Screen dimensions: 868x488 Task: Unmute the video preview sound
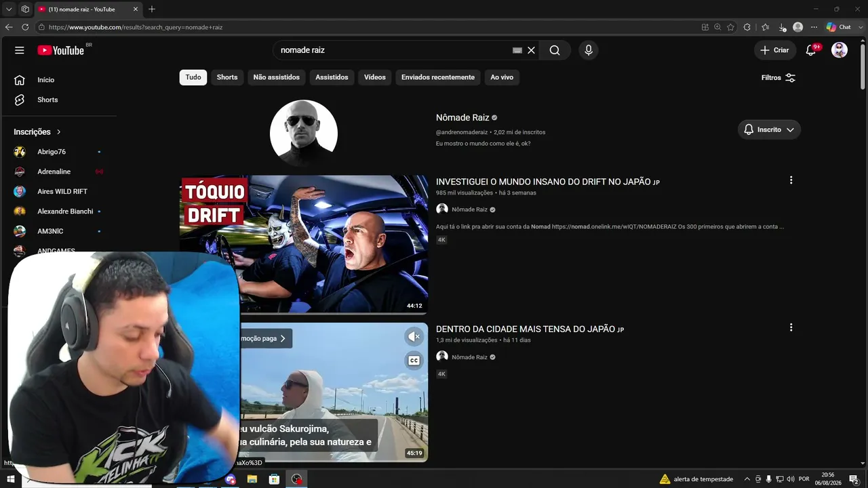(x=414, y=337)
